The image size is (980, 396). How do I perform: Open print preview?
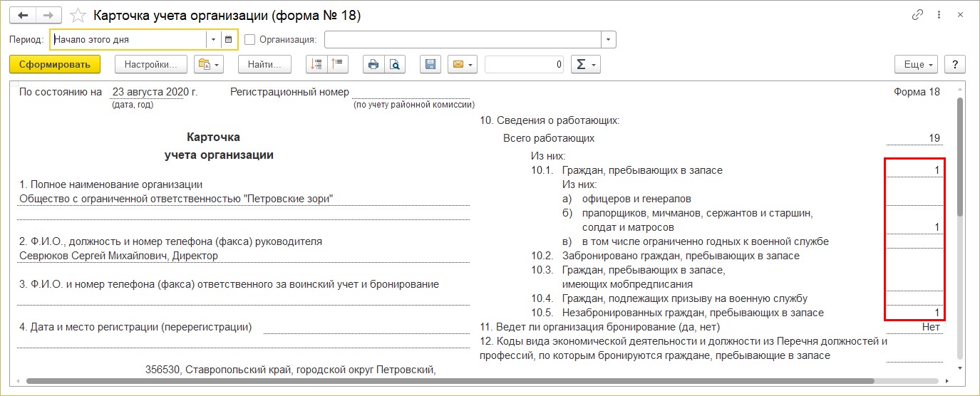click(395, 64)
